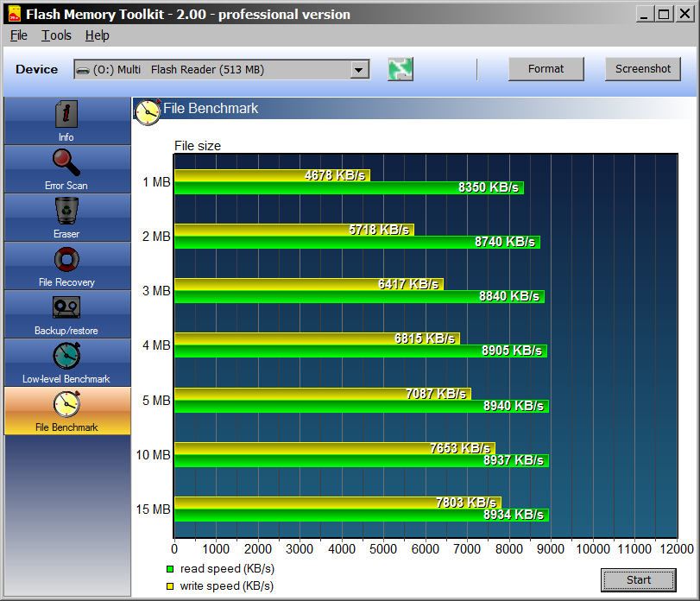Switch to Low-level Benchmark tool

click(x=66, y=357)
